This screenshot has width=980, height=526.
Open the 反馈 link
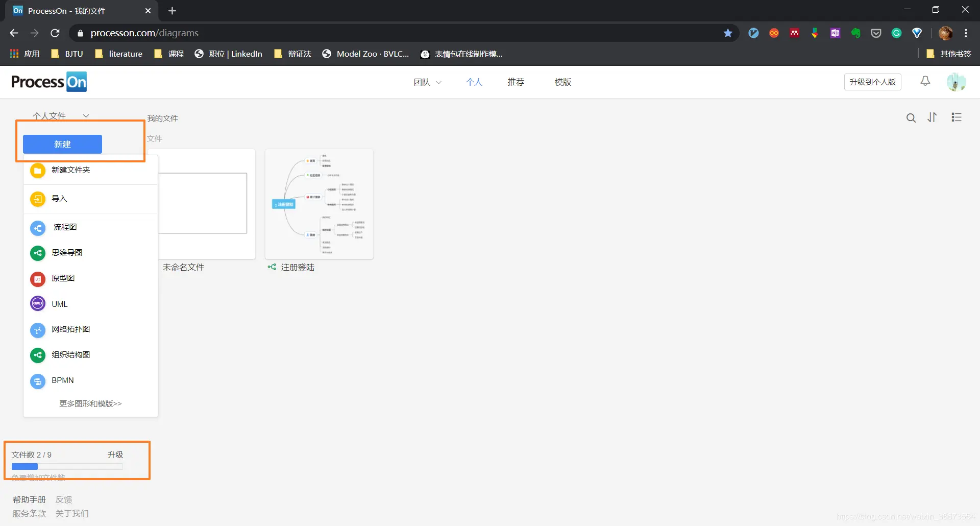(x=64, y=499)
